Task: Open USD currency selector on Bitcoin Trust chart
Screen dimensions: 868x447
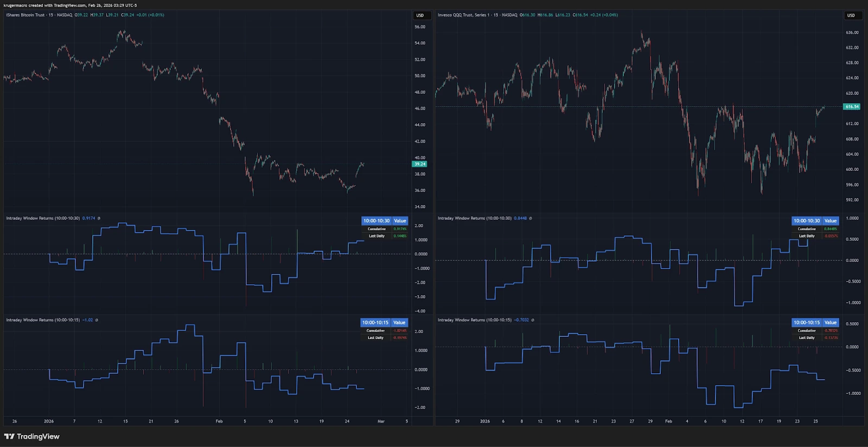Action: coord(420,15)
